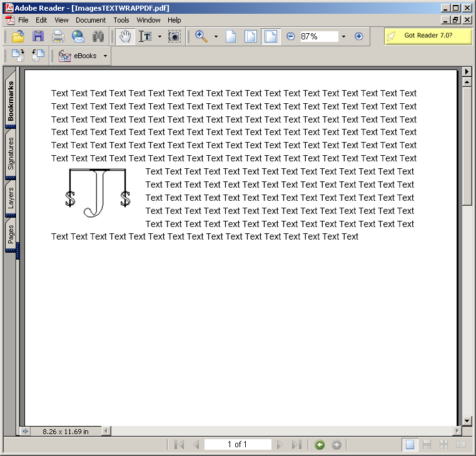Select Continuous Facing layout icon

coord(443,445)
